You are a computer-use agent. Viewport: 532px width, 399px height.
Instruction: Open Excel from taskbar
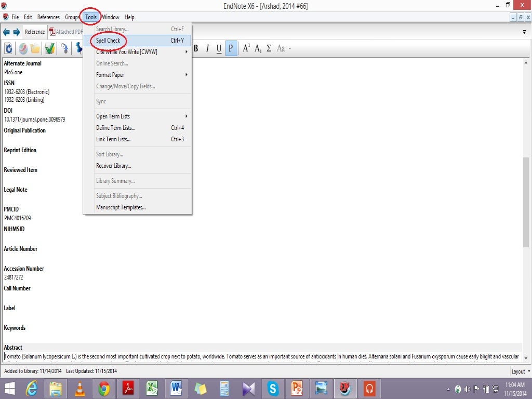(152, 389)
